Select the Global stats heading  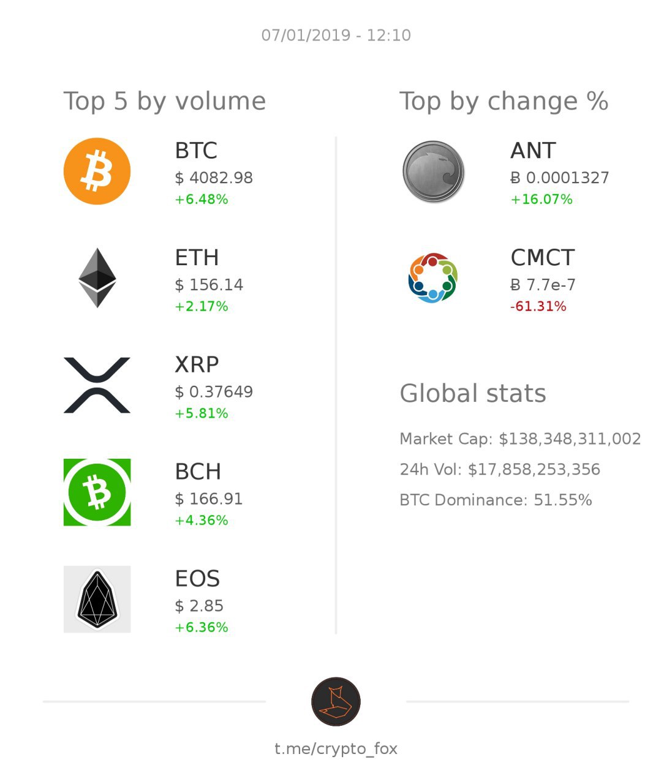point(472,393)
